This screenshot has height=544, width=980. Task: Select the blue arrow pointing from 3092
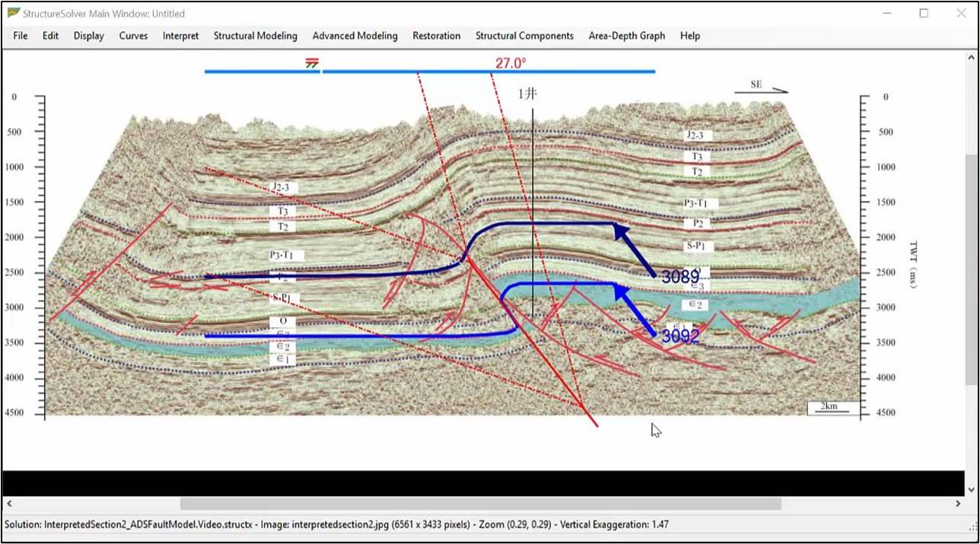pyautogui.click(x=635, y=309)
